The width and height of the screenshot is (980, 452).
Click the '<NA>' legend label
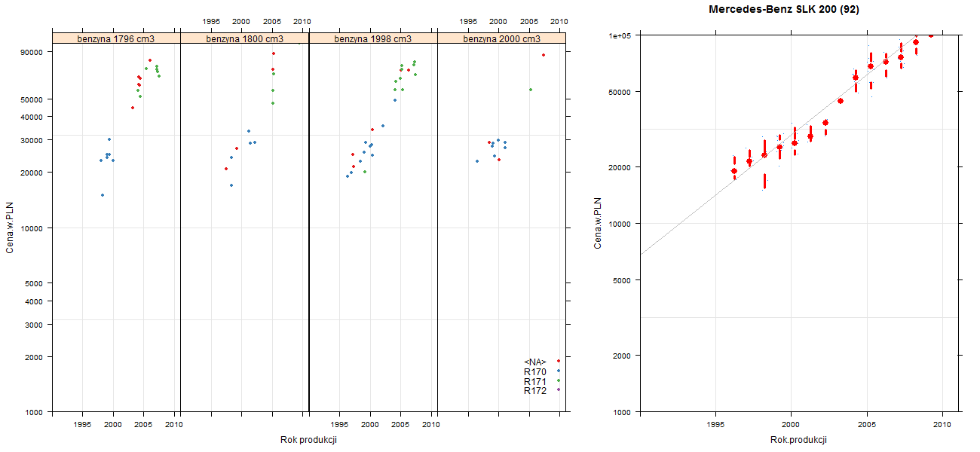click(x=535, y=362)
